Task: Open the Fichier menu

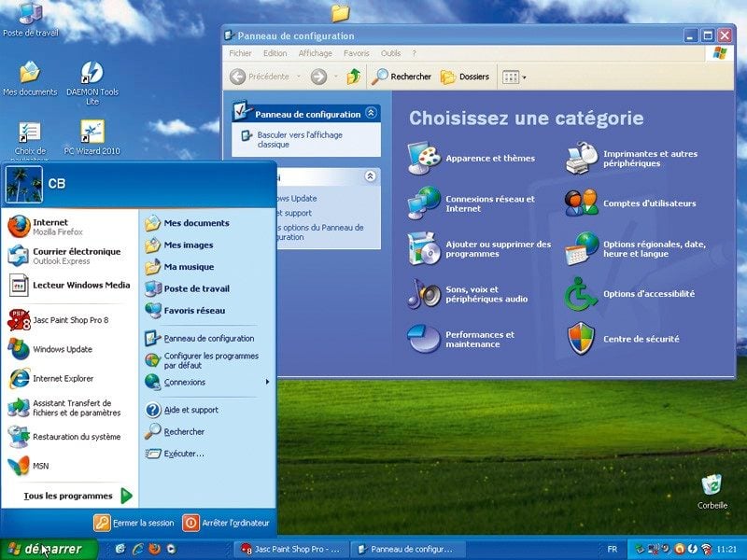Action: tap(240, 53)
